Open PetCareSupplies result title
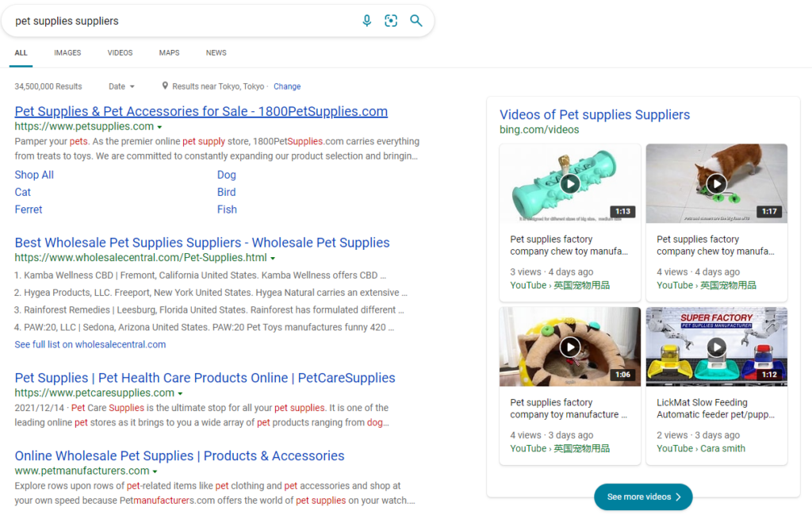 [x=205, y=378]
